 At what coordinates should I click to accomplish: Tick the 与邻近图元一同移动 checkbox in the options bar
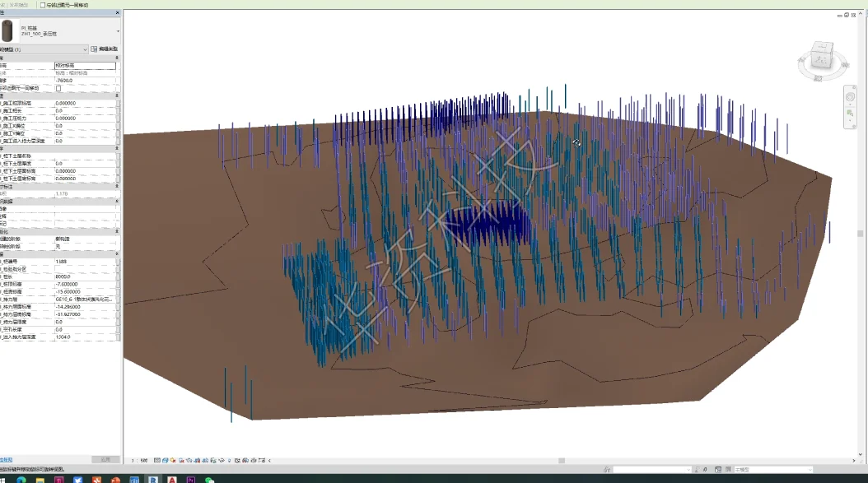click(x=43, y=5)
